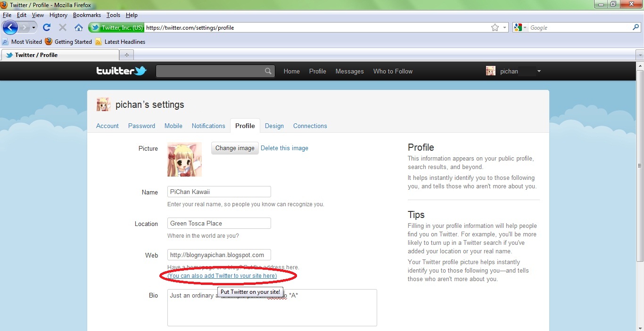Bookmark this page with the star icon

[x=495, y=28]
